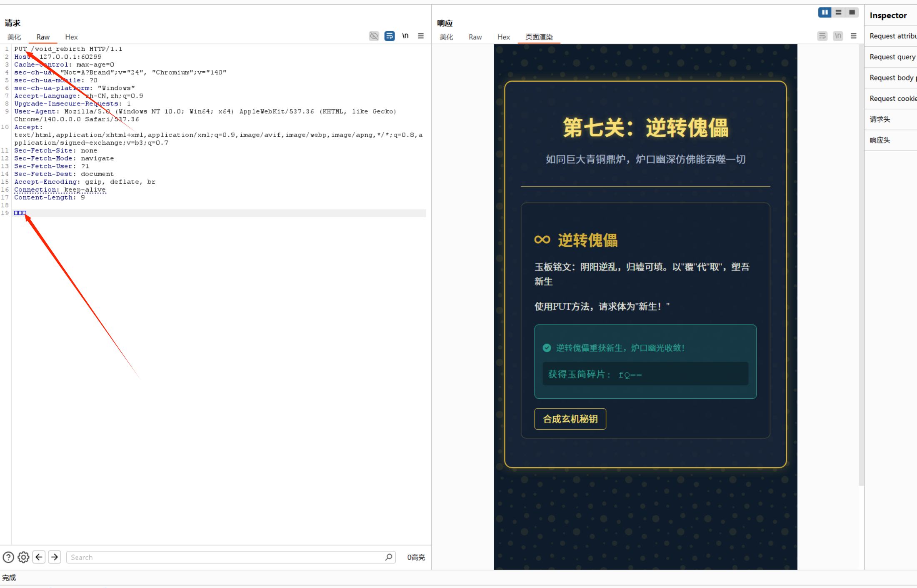Switch to horizontal split layout view
The width and height of the screenshot is (917, 588).
click(x=839, y=12)
